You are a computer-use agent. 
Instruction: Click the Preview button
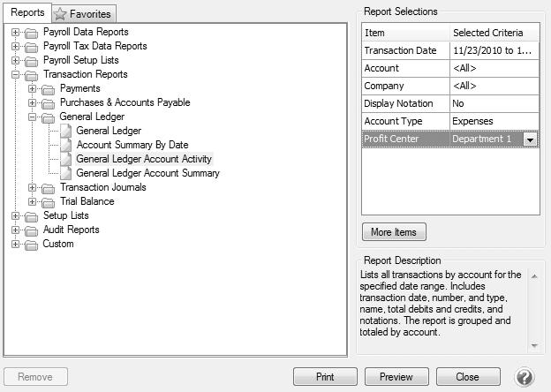click(x=396, y=377)
